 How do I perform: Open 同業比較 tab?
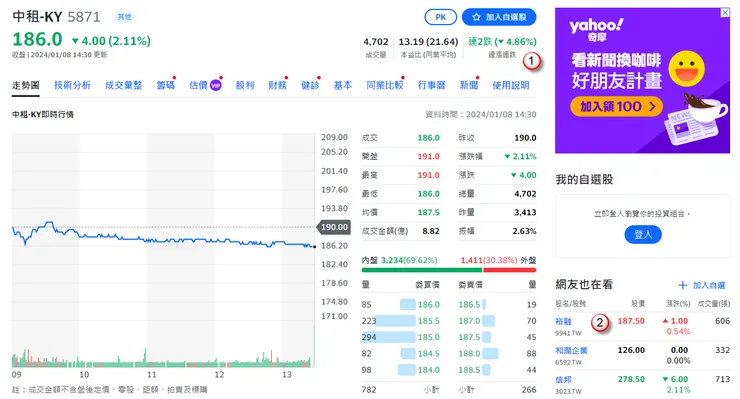pyautogui.click(x=385, y=85)
